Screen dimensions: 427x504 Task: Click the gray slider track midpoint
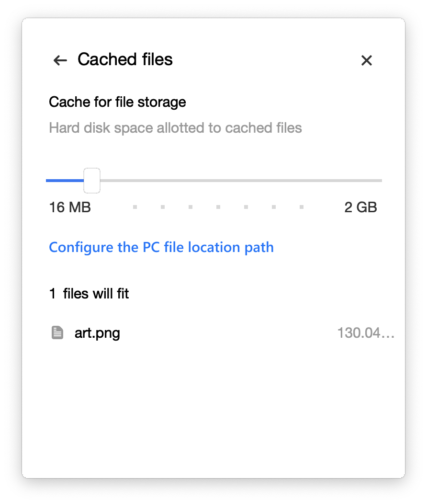[241, 181]
